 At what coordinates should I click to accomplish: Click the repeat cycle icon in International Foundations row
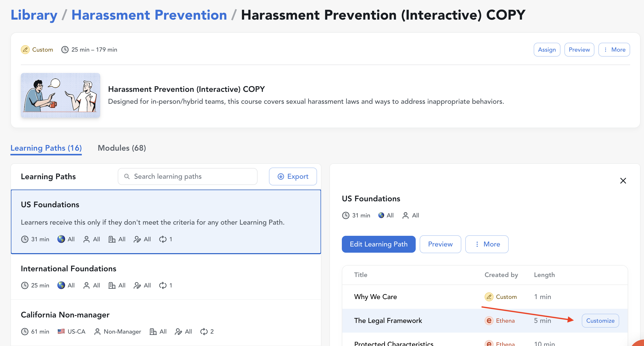[163, 285]
